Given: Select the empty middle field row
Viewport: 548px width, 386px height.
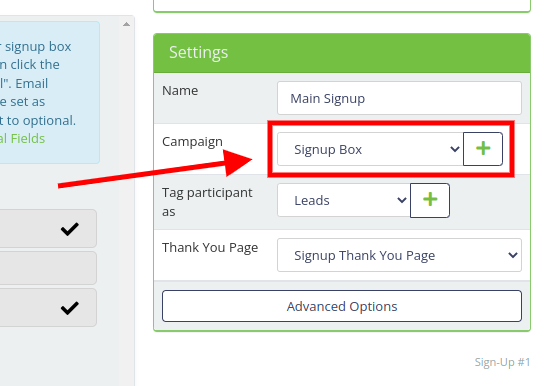Looking at the screenshot, I should pos(48,268).
